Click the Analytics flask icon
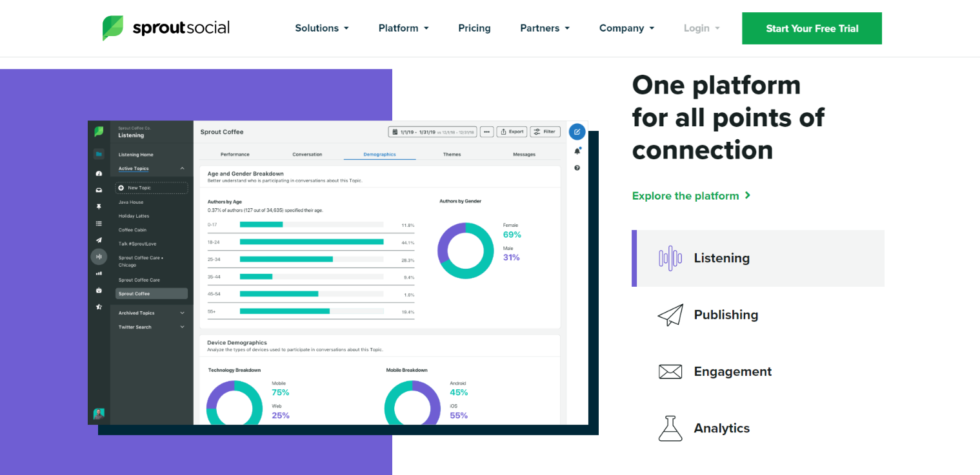 pos(670,429)
